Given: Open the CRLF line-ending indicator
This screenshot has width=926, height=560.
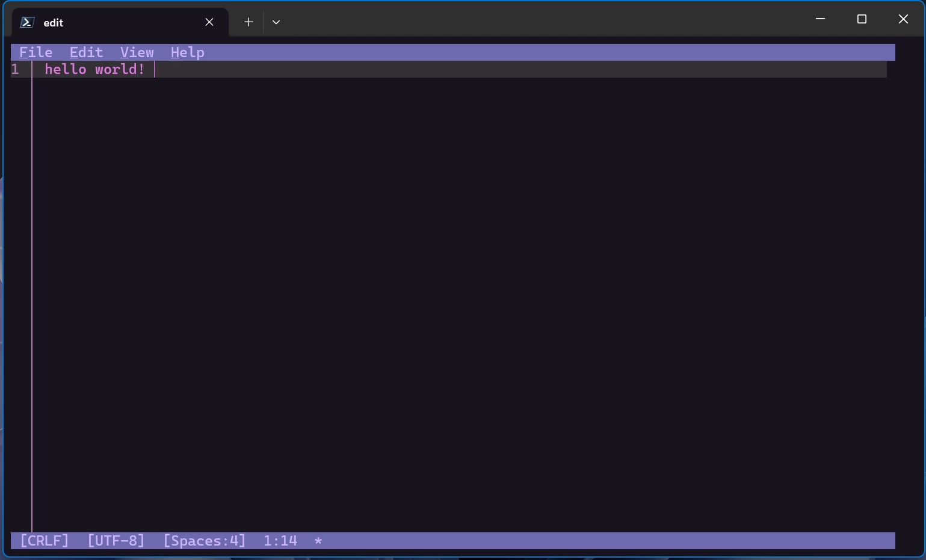Looking at the screenshot, I should coord(43,540).
